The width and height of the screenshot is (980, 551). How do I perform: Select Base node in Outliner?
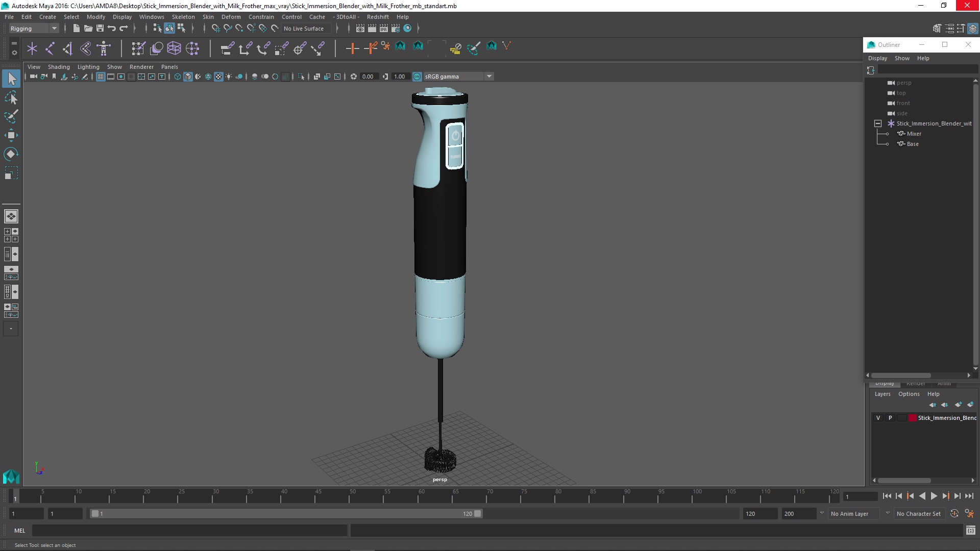point(913,144)
